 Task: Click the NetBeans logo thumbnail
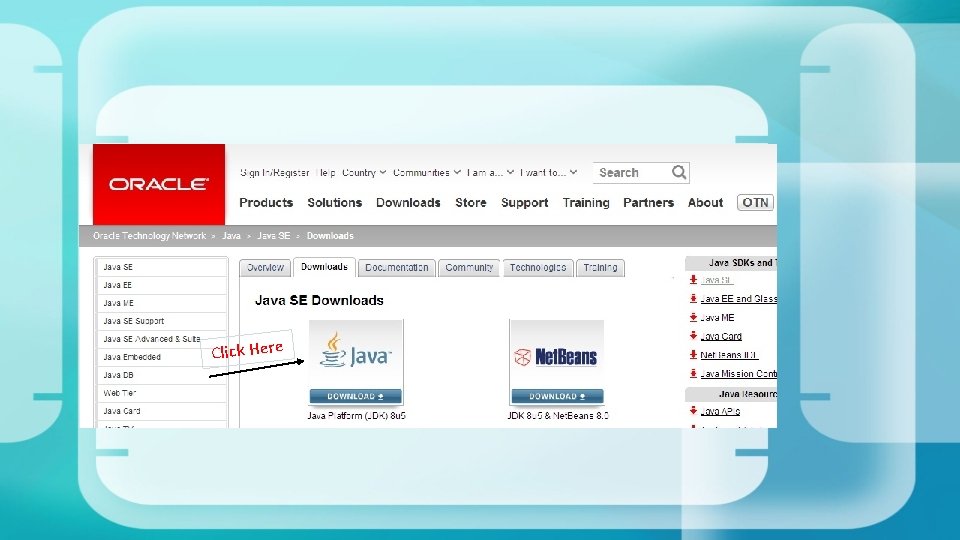(557, 354)
